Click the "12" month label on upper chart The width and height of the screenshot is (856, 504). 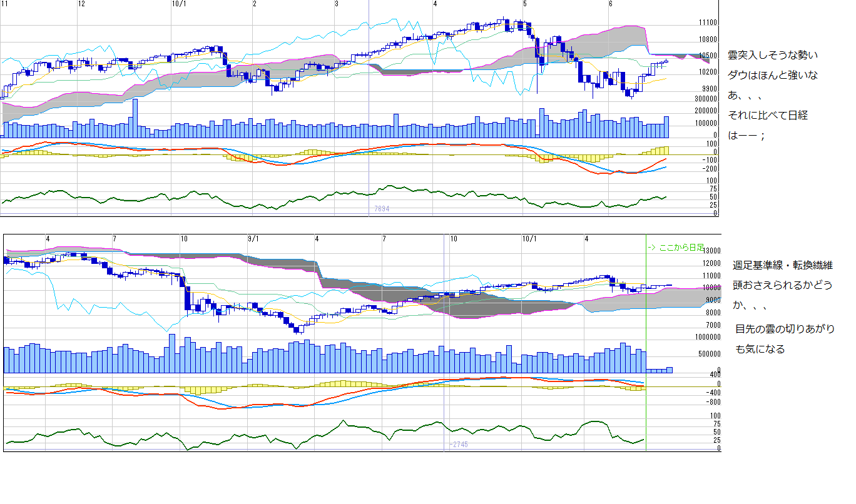tap(81, 4)
